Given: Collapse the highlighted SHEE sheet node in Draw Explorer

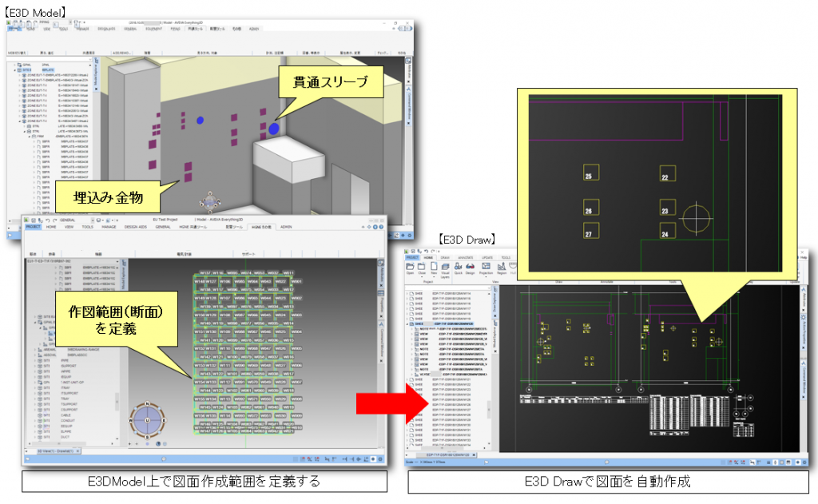Looking at the screenshot, I should (x=407, y=323).
